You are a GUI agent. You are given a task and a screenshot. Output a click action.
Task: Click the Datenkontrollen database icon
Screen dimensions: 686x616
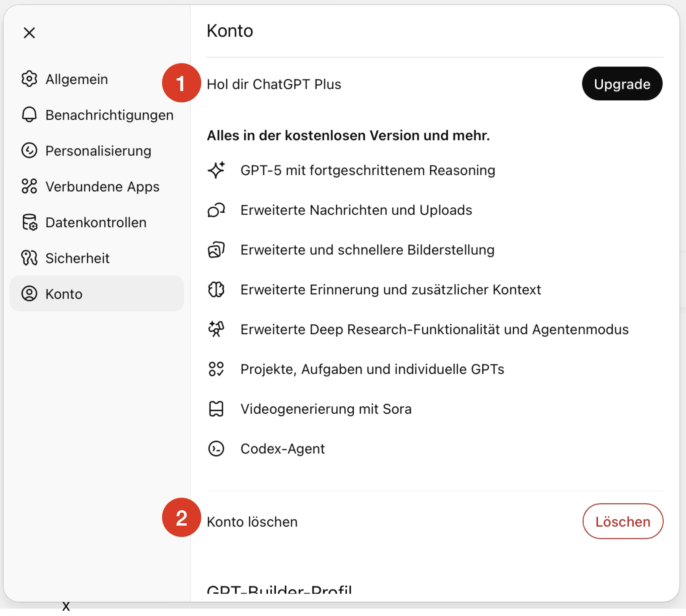click(x=29, y=222)
